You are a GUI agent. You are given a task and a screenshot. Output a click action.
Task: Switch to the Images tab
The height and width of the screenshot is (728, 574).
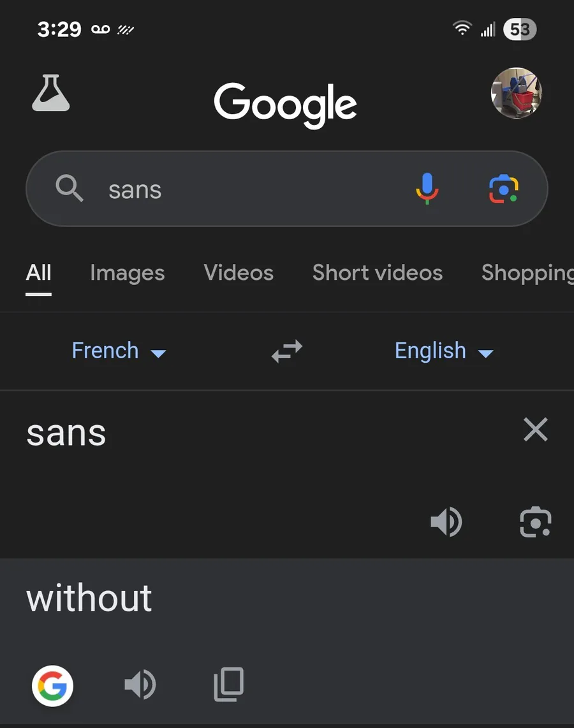click(128, 273)
